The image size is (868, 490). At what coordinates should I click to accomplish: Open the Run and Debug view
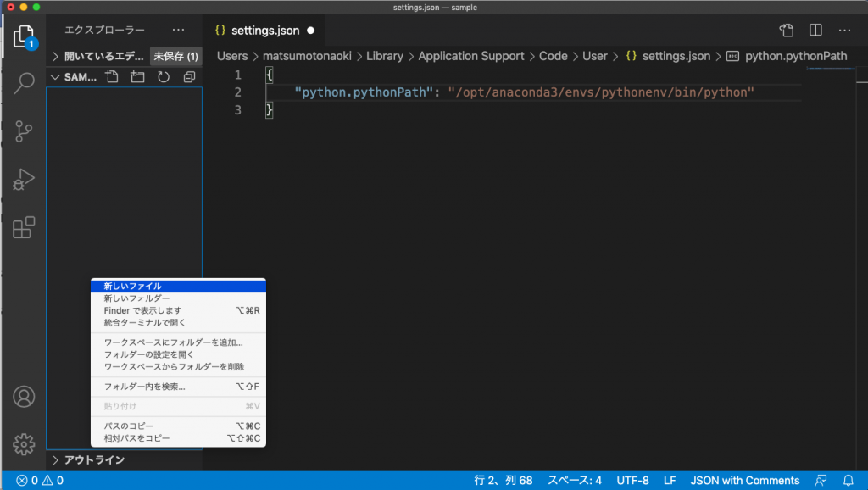[x=24, y=179]
